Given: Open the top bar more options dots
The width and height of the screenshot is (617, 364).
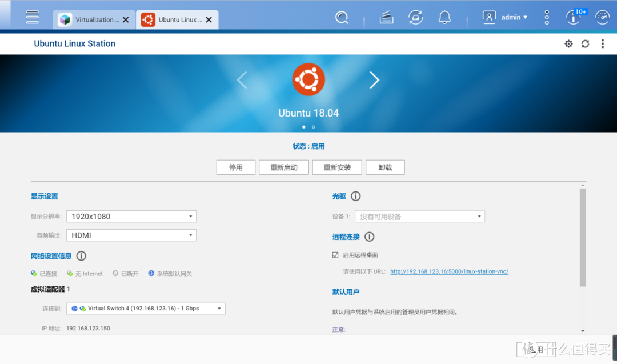Looking at the screenshot, I should [x=547, y=17].
